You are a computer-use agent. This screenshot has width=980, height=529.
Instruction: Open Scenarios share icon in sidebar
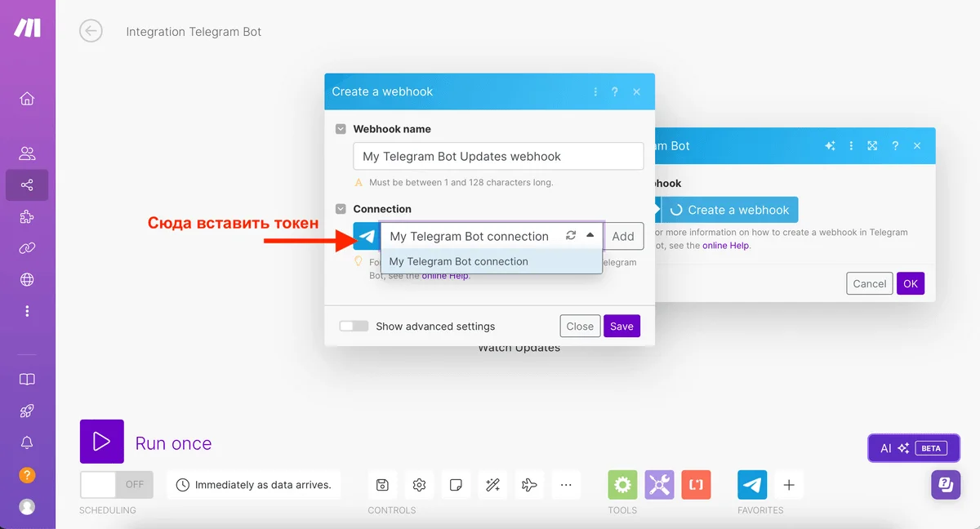click(27, 185)
